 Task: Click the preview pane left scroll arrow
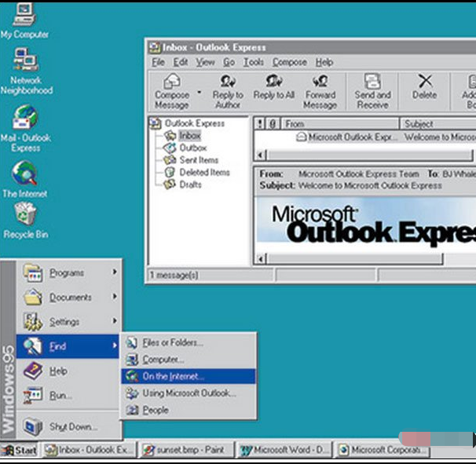(x=260, y=259)
